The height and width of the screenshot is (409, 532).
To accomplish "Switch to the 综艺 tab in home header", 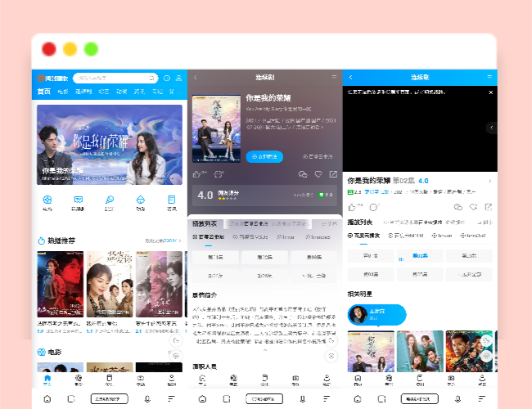I will click(103, 92).
